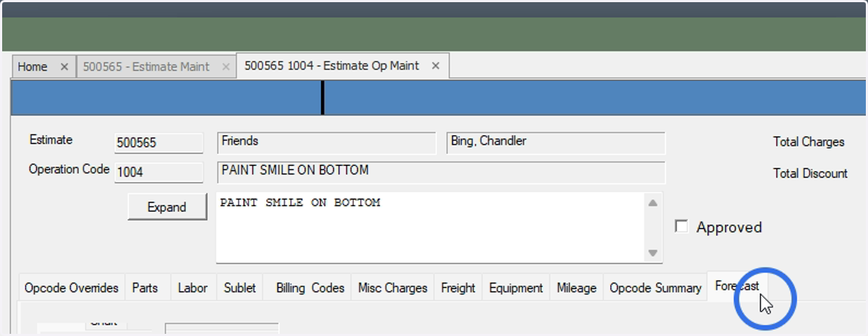Image resolution: width=868 pixels, height=336 pixels.
Task: Open the Labor tab
Action: coord(193,288)
